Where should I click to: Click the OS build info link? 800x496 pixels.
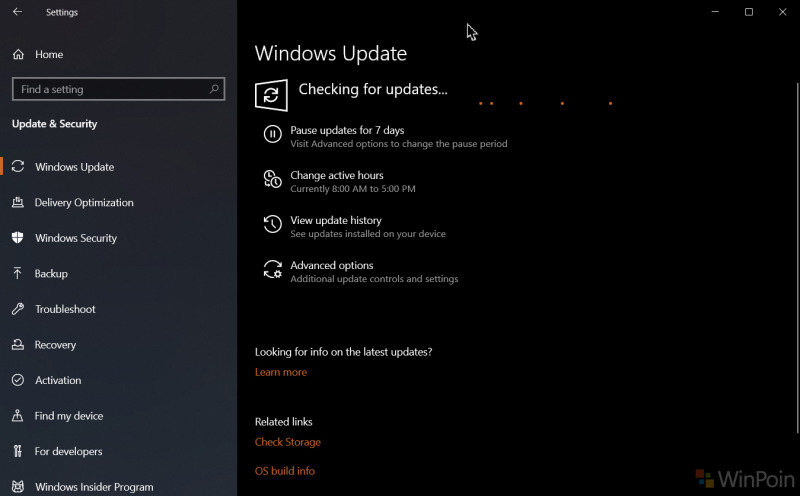point(285,471)
